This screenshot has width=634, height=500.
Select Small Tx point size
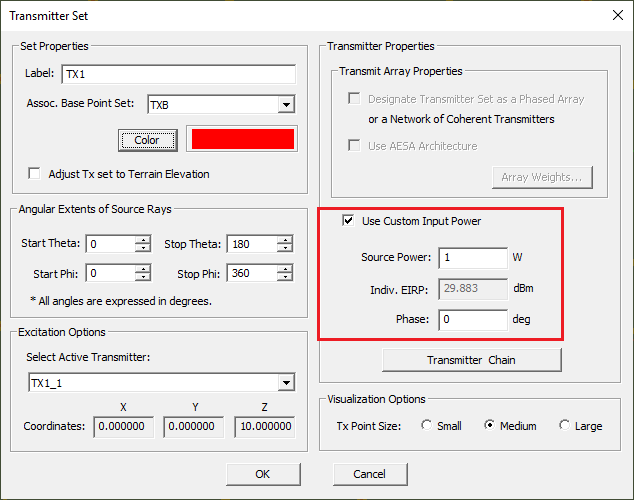[427, 426]
